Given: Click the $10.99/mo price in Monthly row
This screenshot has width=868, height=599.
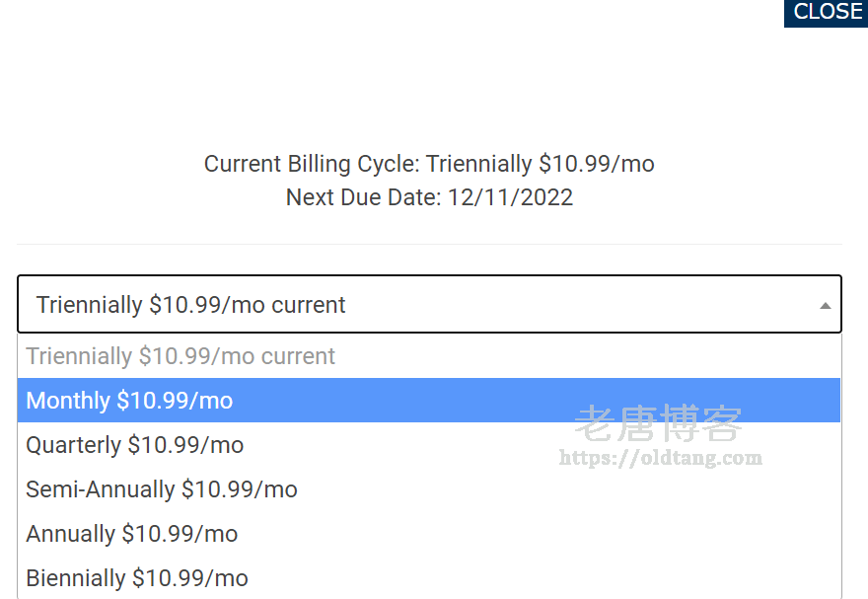Looking at the screenshot, I should pyautogui.click(x=175, y=401).
